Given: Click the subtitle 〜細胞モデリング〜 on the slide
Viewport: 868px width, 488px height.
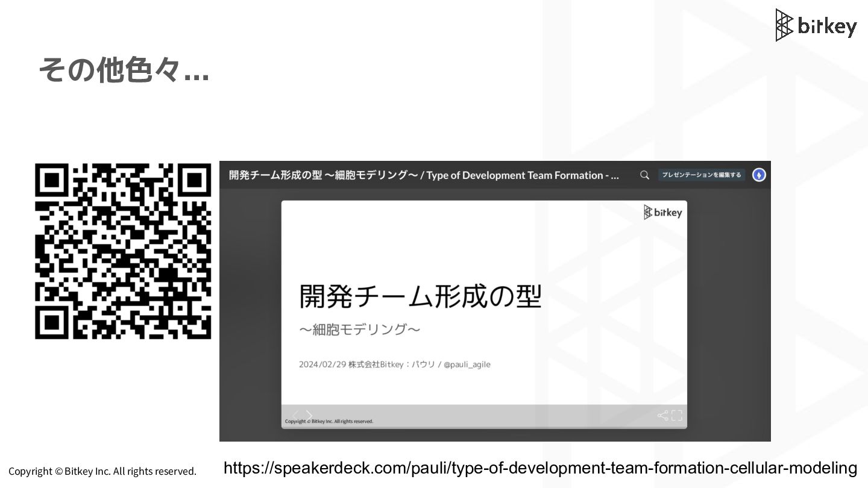Looking at the screenshot, I should [x=359, y=330].
